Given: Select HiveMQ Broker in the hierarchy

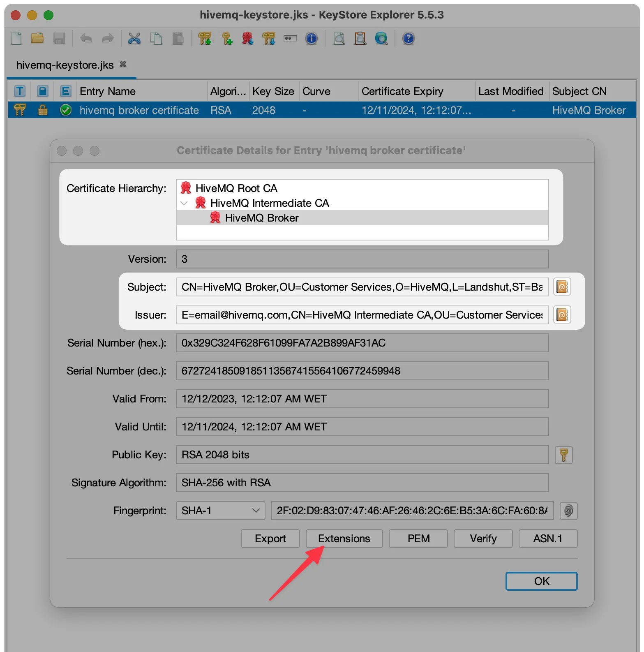Looking at the screenshot, I should click(x=262, y=218).
